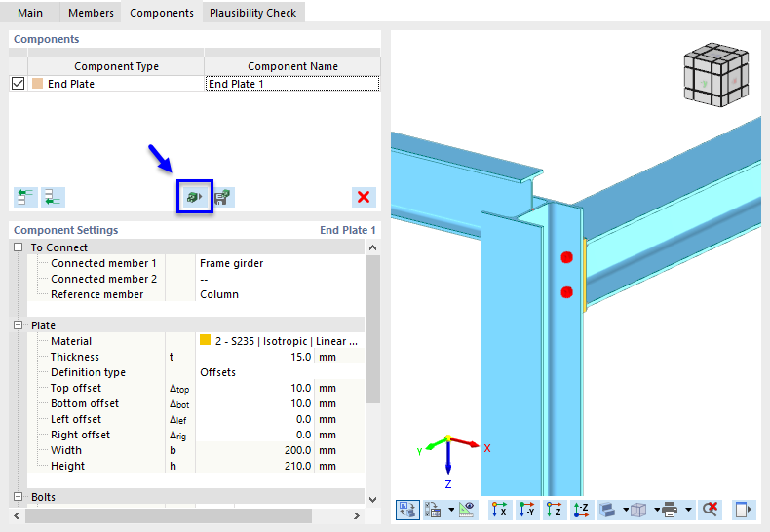Click insert component at beginning icon
The width and height of the screenshot is (770, 532).
(25, 197)
